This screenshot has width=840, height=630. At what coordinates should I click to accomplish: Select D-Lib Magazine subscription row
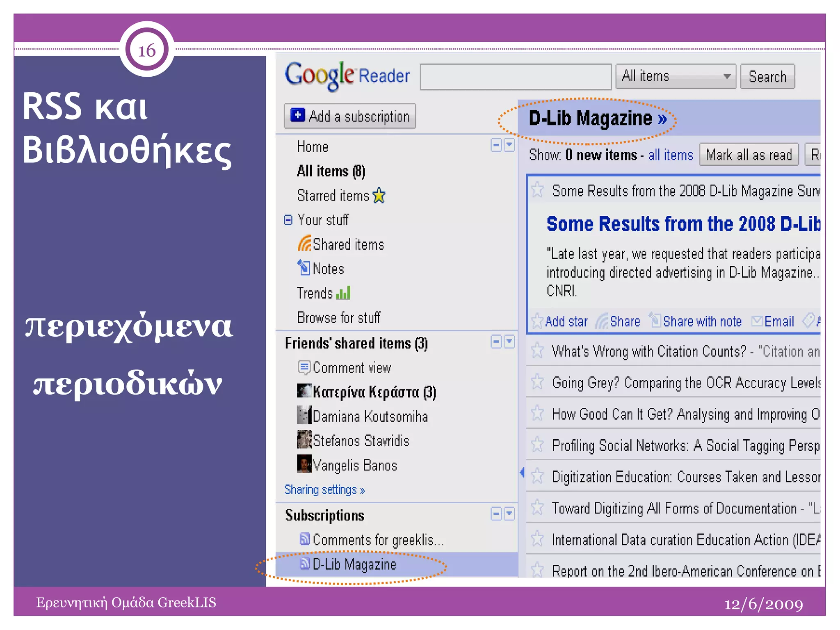pos(397,564)
